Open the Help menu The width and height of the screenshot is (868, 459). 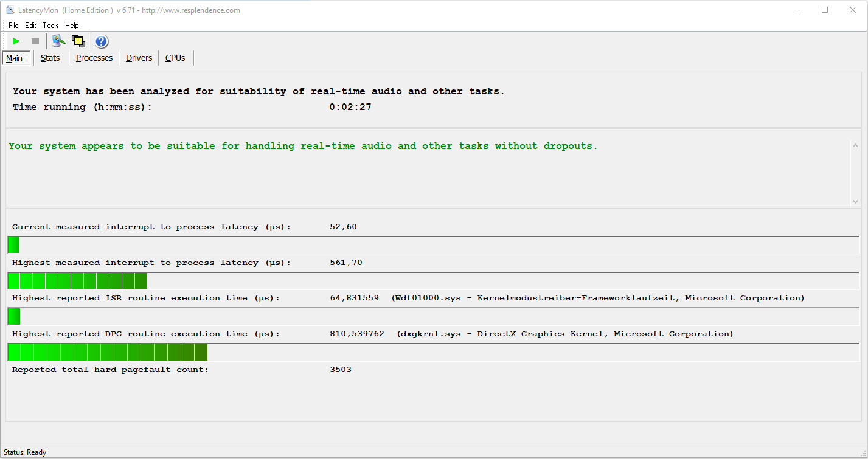[72, 26]
